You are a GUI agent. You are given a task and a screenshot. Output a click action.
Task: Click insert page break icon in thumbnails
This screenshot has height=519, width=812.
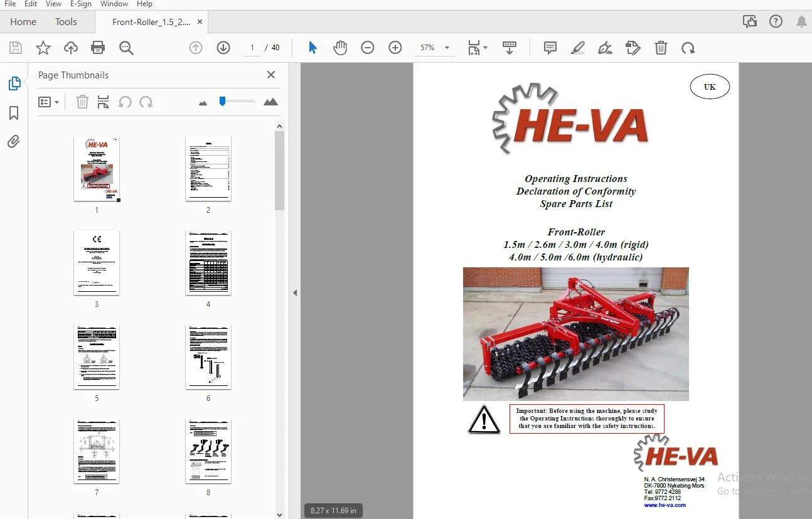coord(104,102)
